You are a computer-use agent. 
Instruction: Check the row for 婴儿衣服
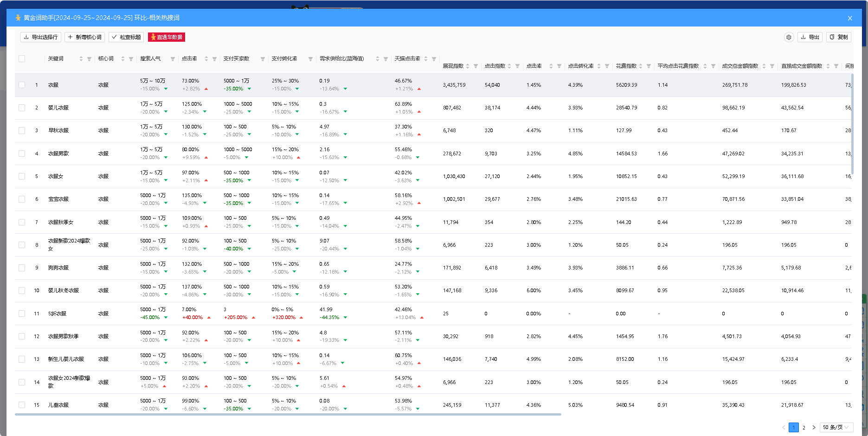coord(22,108)
